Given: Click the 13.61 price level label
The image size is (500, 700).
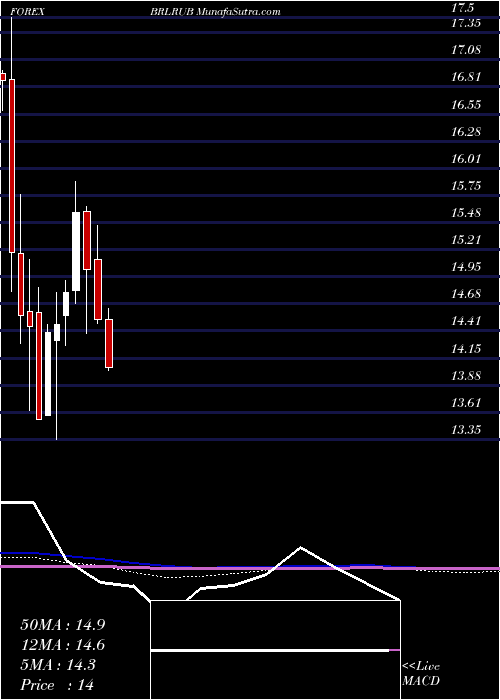Looking at the screenshot, I should 466,403.
